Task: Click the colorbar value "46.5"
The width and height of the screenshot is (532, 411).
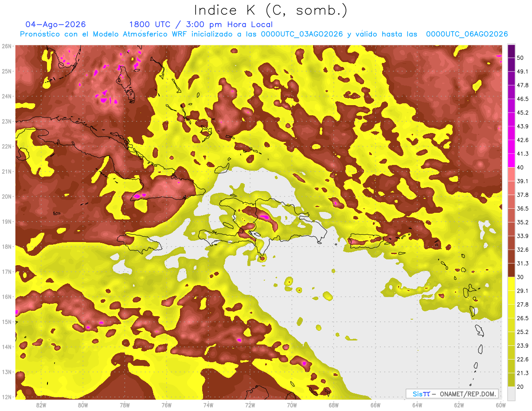Action: (522, 99)
